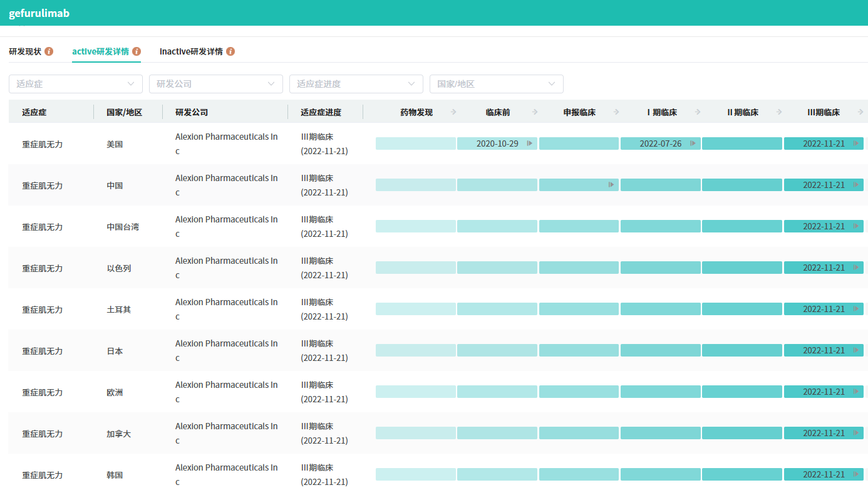Click play arrow in 中国 row 申报临床 bar
868x490 pixels.
tap(611, 185)
